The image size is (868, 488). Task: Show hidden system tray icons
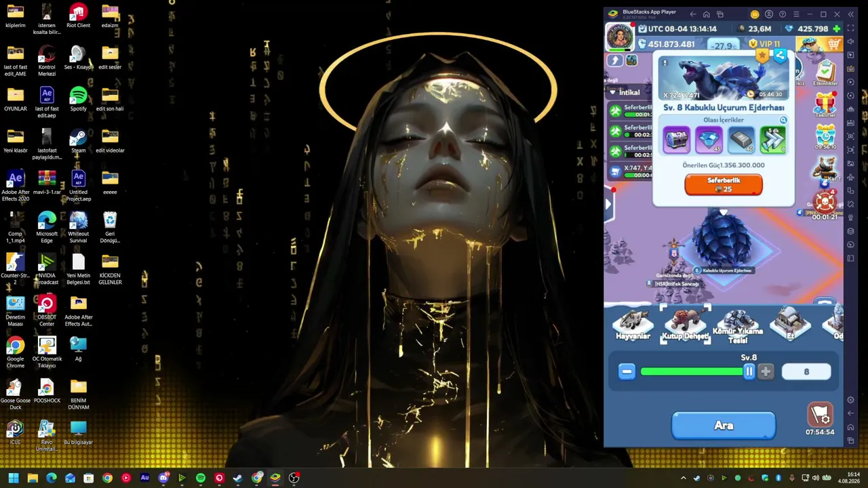coord(683,478)
